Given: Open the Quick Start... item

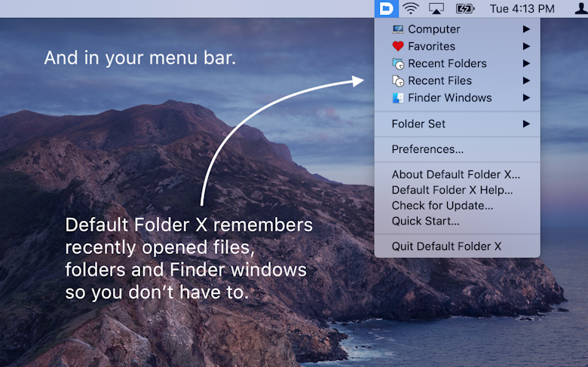Looking at the screenshot, I should point(458,221).
